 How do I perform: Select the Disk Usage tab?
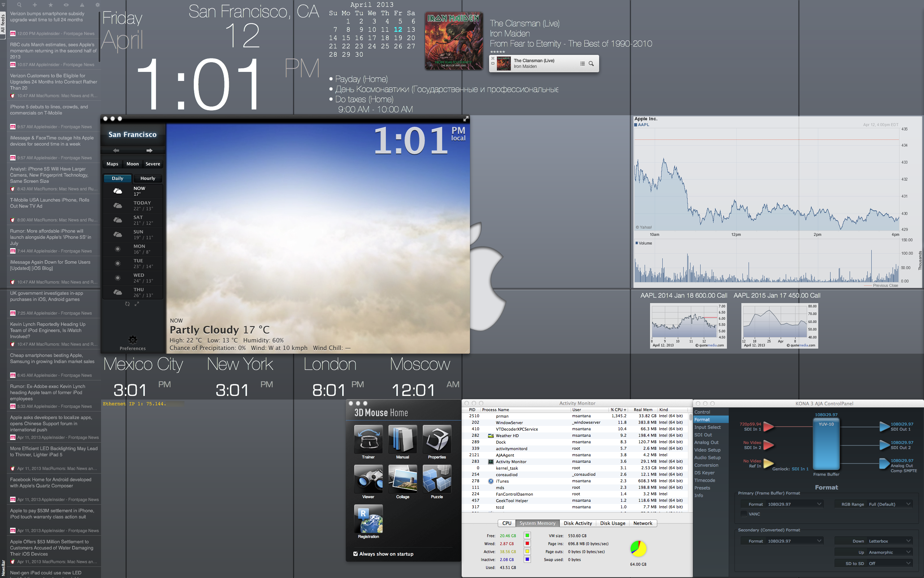pos(613,523)
